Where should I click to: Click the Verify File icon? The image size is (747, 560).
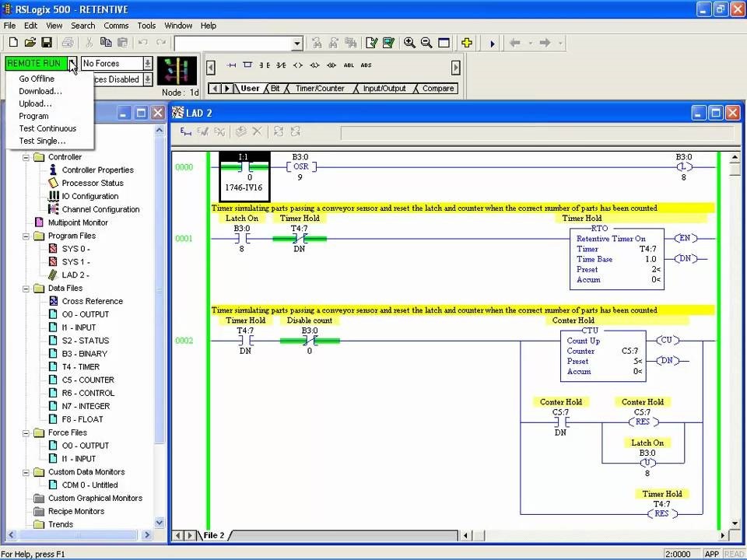[x=372, y=43]
